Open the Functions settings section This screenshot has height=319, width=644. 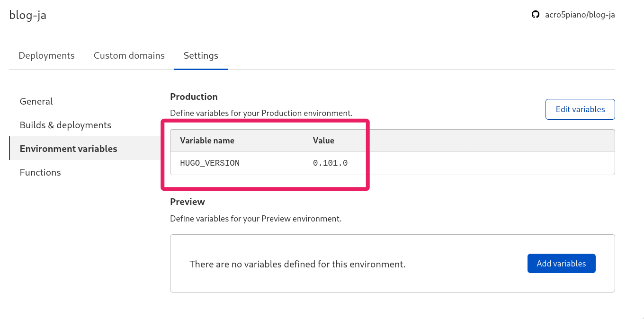(40, 172)
